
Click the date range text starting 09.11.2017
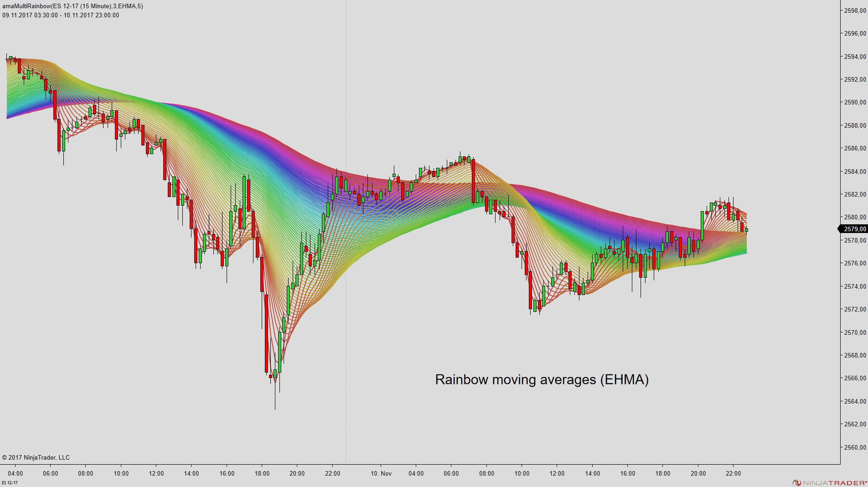point(61,16)
